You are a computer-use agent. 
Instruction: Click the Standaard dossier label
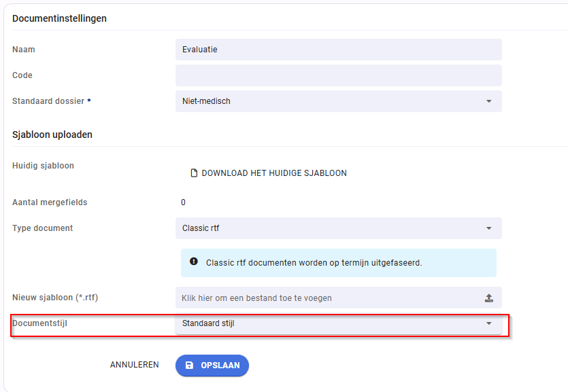pyautogui.click(x=52, y=101)
